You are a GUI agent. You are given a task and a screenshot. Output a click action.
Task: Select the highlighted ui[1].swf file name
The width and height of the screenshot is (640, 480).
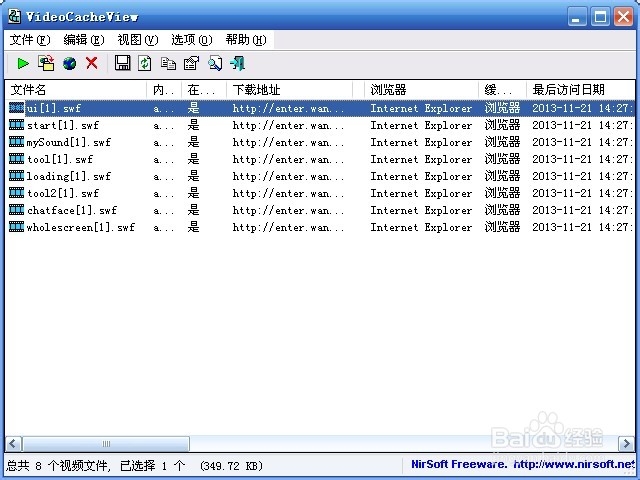[x=53, y=108]
